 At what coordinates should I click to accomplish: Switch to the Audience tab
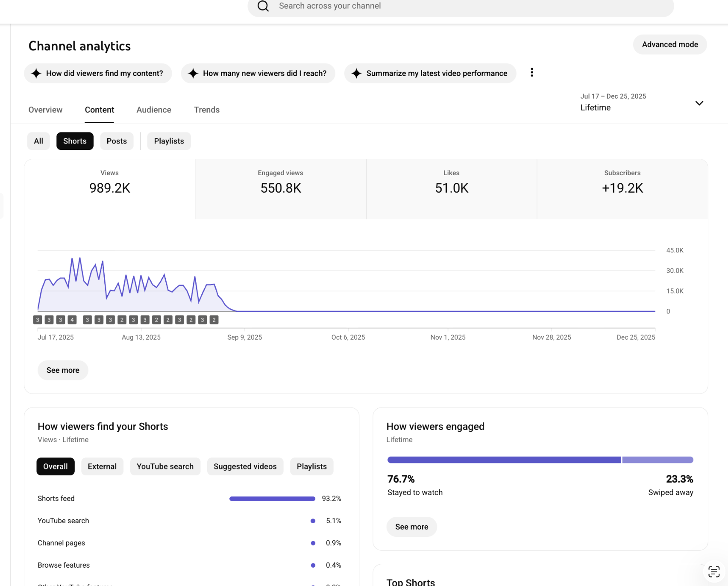pos(154,110)
